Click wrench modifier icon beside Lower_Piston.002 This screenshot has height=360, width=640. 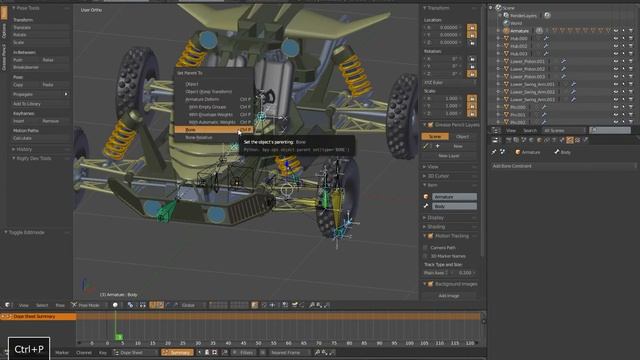pos(563,69)
